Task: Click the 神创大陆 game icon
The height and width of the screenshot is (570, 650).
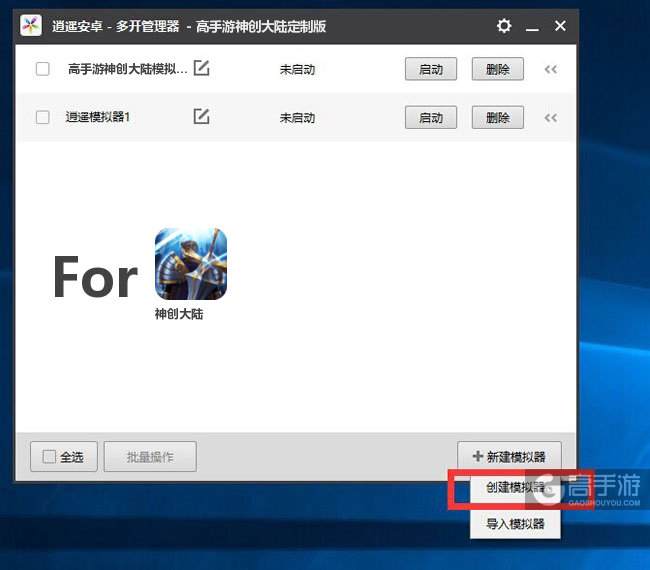Action: tap(191, 264)
